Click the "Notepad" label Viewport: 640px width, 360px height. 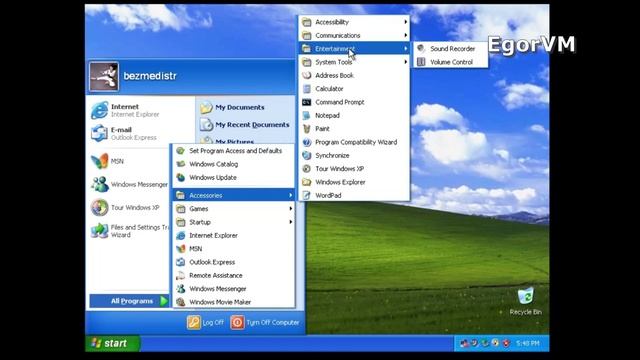click(327, 116)
